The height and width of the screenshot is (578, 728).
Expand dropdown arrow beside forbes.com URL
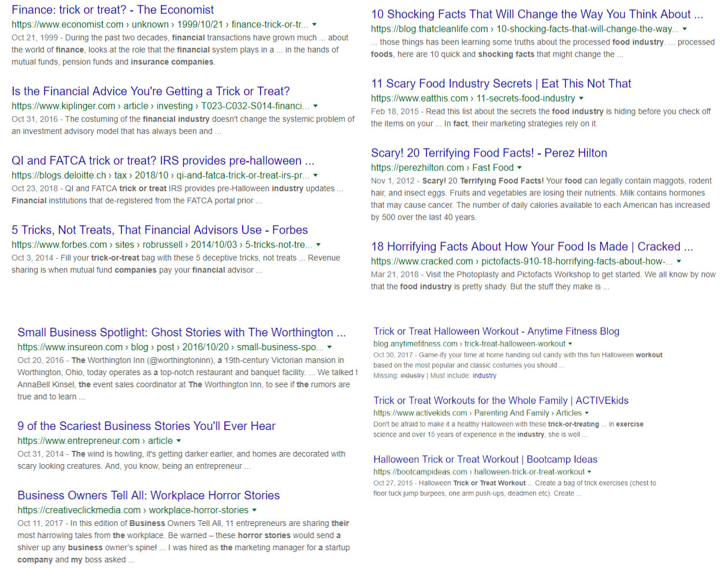[x=318, y=245]
